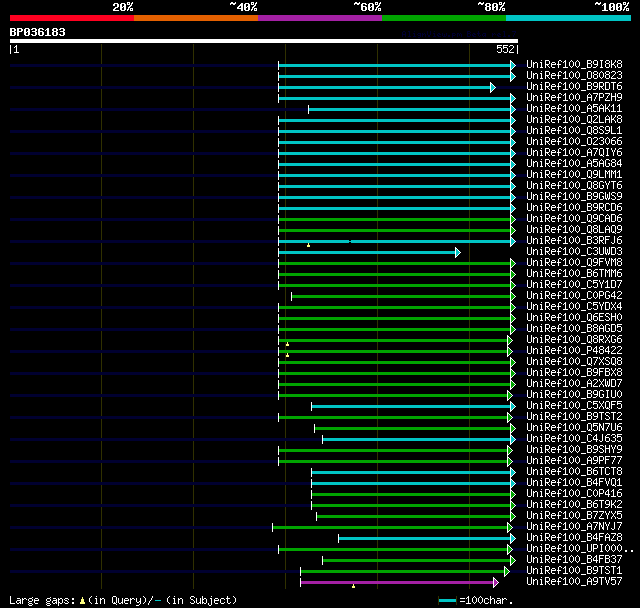Open hit UniRef100_A5AK11
The image size is (640, 608).
pos(574,109)
